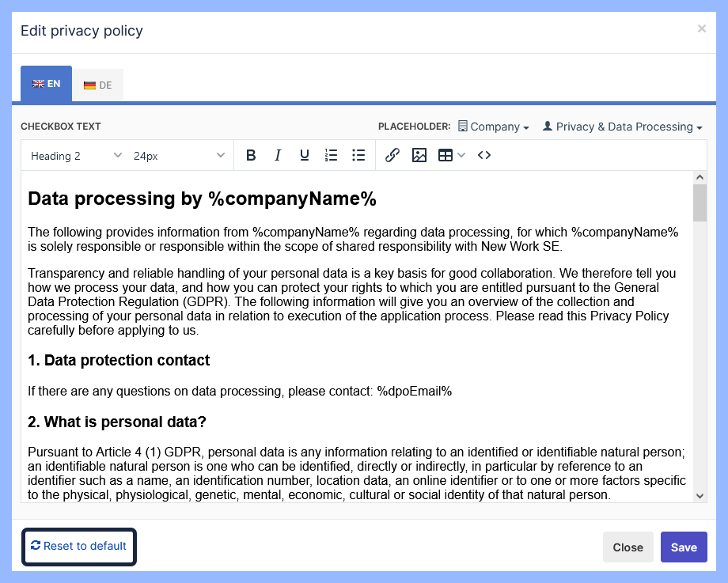
Task: Underline the selected text
Action: tap(304, 156)
